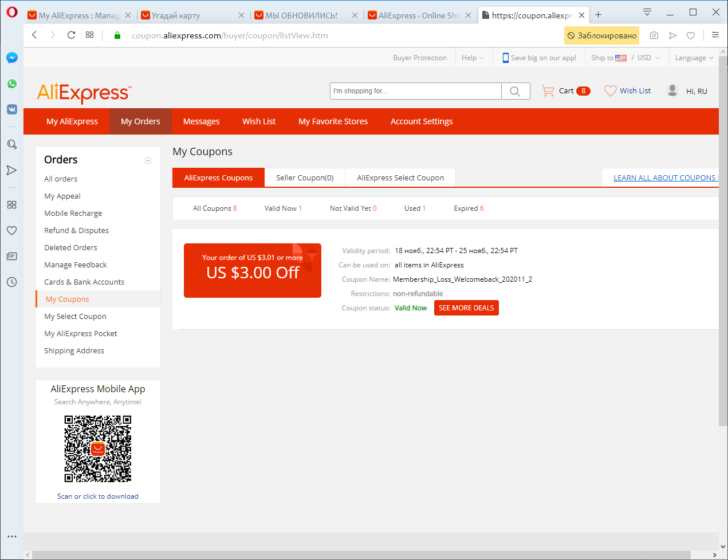This screenshot has height=560, width=728.
Task: Open sidebar bookmarks heart icon
Action: click(12, 230)
